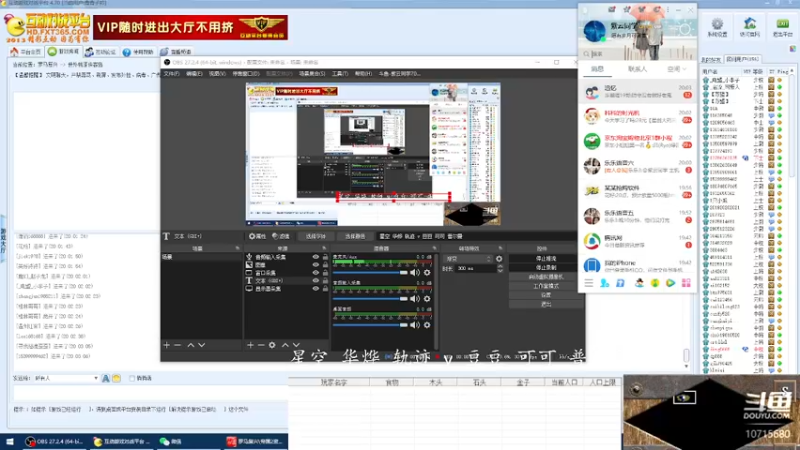800x450 pixels.
Task: Open yellow emoticon icon beside font button
Action: [x=116, y=378]
